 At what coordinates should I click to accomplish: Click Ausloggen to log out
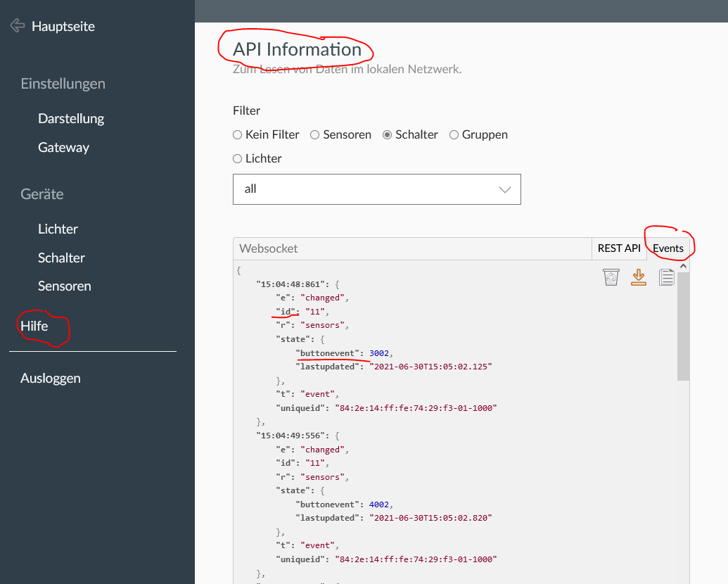tap(51, 378)
